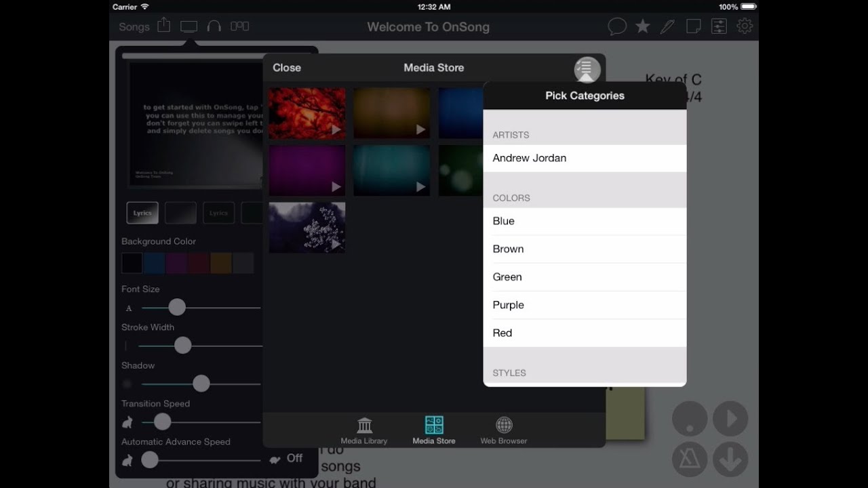Select the first highlighted Lyrics style preset

142,213
